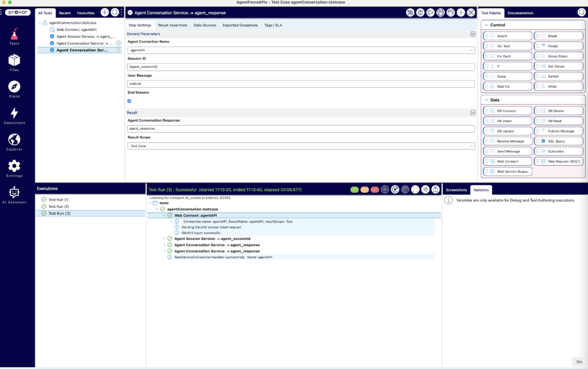Collapse the agentConversation.testcase tree node
This screenshot has height=369, width=588.
[x=40, y=23]
